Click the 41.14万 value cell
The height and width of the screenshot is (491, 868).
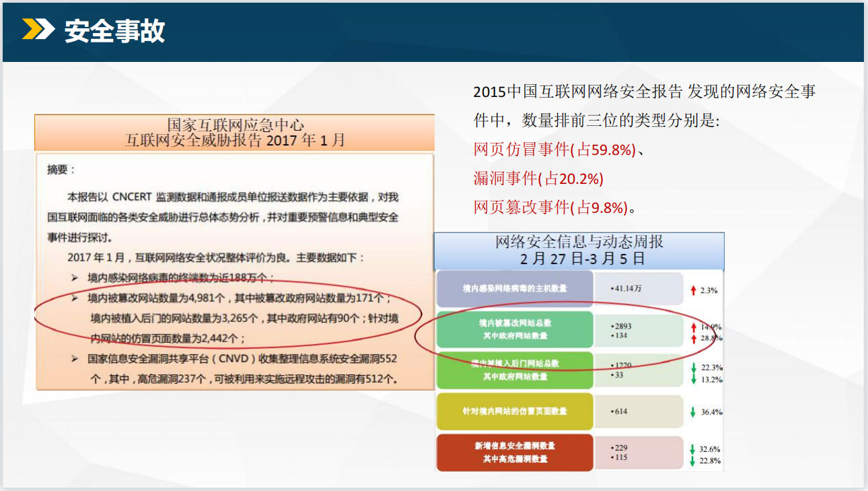(638, 289)
